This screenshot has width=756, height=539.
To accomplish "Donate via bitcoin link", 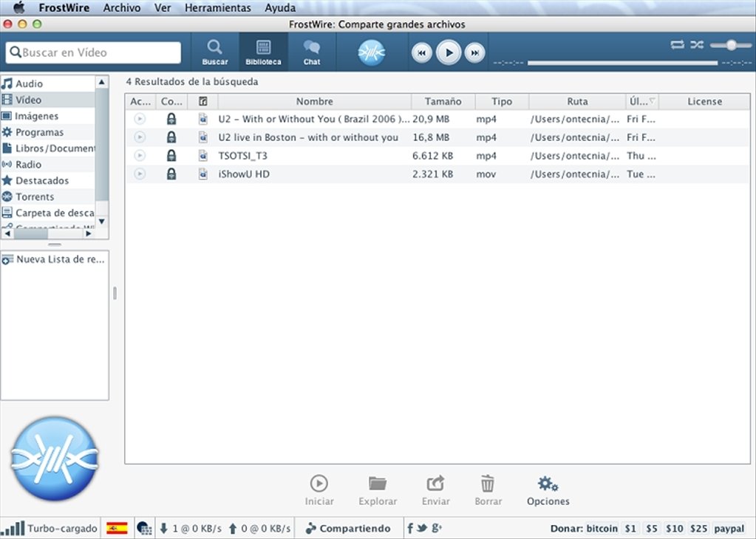I will tap(602, 529).
